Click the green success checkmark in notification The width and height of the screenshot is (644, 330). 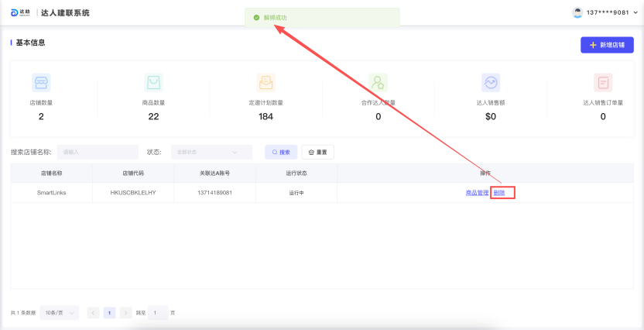(x=256, y=17)
